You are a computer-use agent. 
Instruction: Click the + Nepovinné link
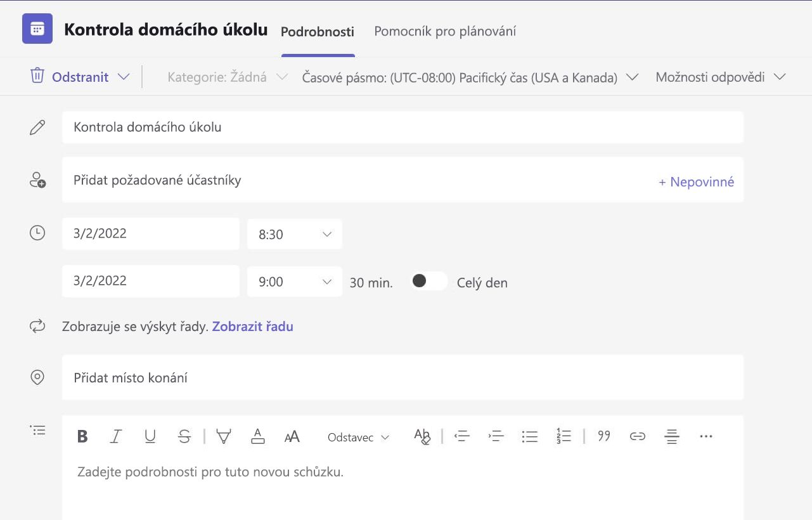[x=697, y=182]
